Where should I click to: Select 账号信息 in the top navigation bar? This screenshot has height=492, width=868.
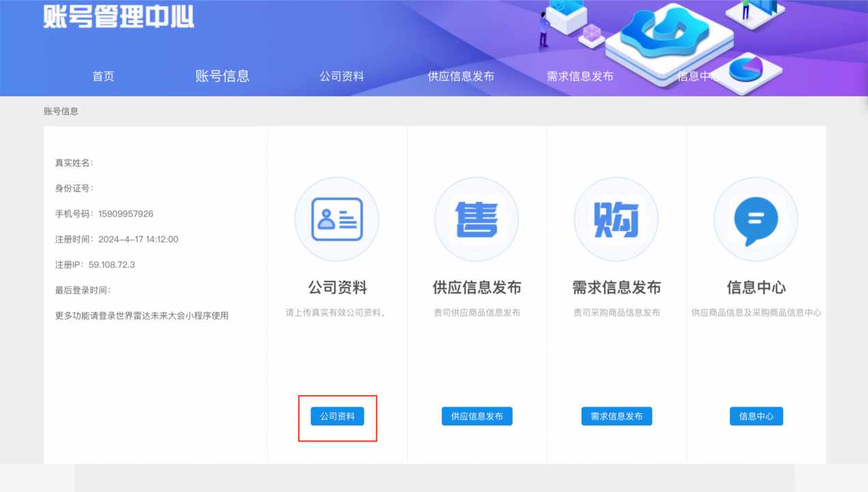(222, 76)
